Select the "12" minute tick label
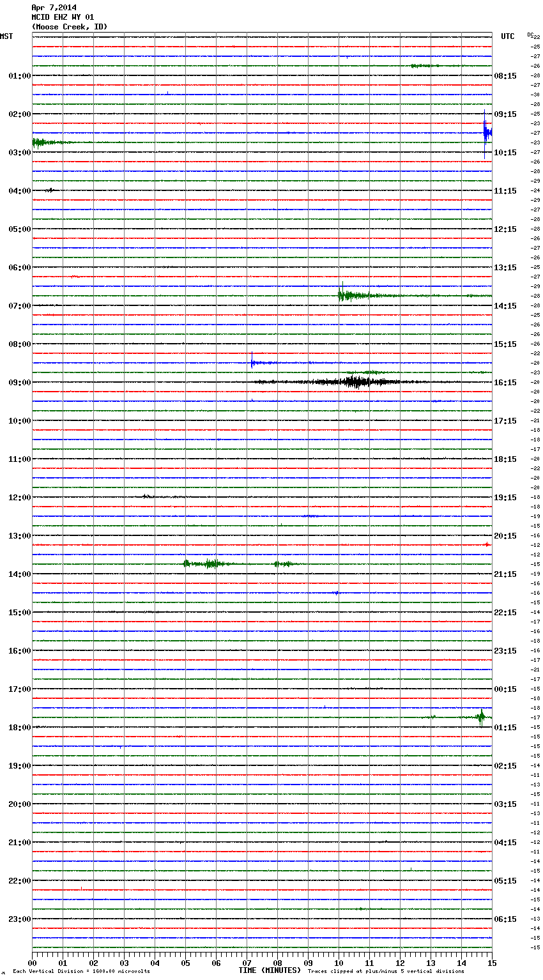Viewport: 543px width, 980px height. (401, 963)
